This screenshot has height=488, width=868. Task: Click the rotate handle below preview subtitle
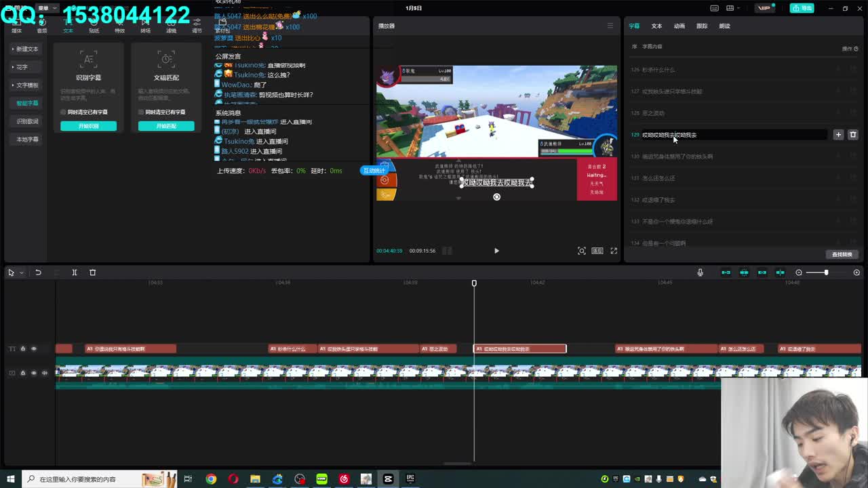click(x=496, y=197)
